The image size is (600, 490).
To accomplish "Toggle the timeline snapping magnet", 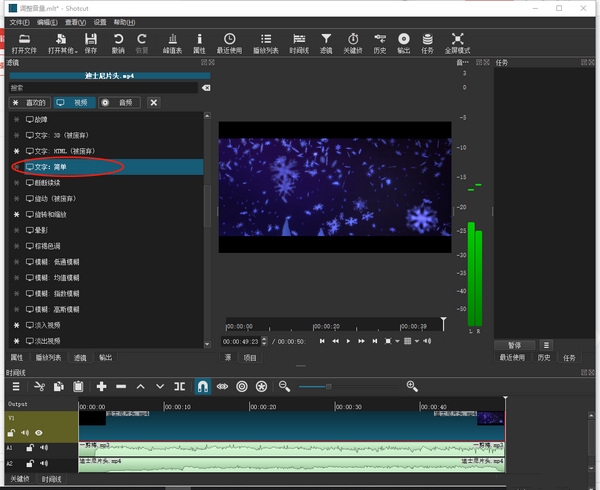I will coord(202,386).
